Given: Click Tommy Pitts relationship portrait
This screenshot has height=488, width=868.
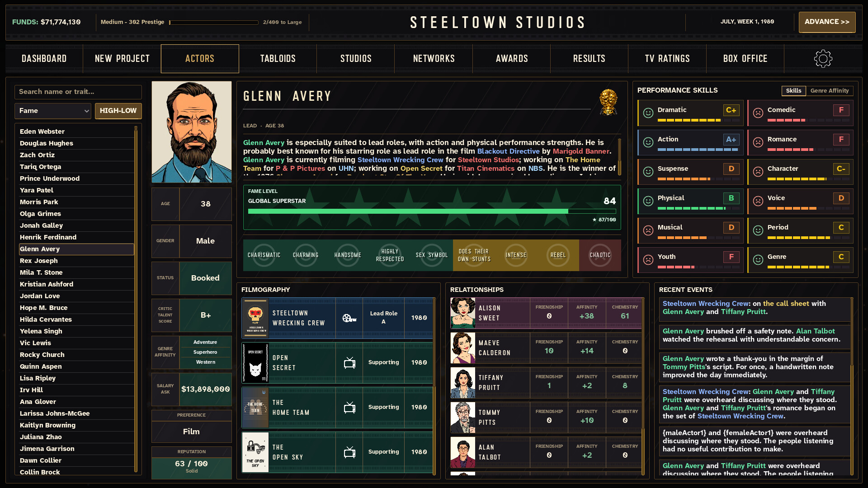Looking at the screenshot, I should point(462,417).
